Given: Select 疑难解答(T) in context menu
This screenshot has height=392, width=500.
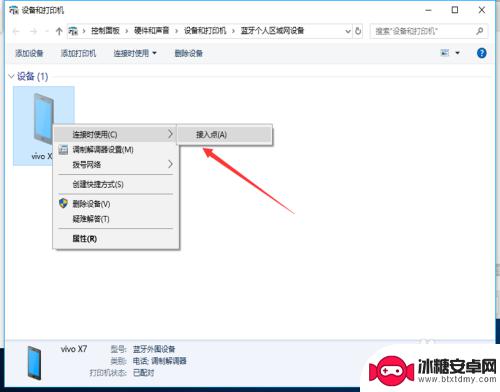Looking at the screenshot, I should tap(116, 219).
